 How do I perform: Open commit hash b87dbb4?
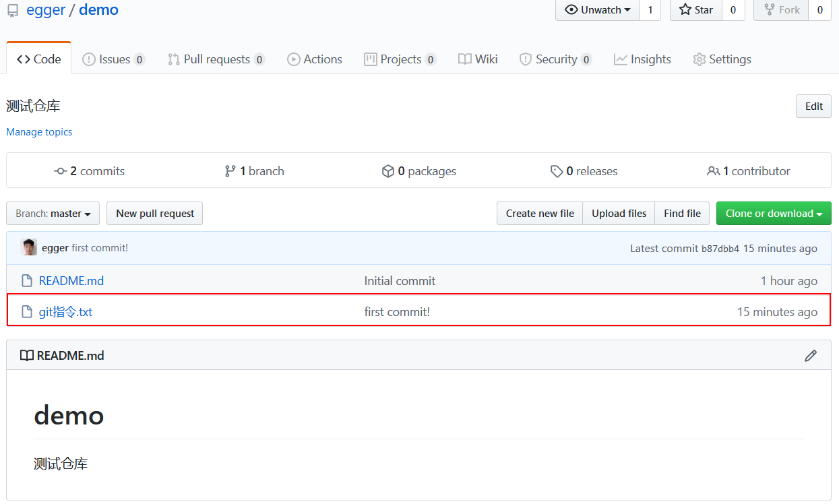pyautogui.click(x=720, y=249)
